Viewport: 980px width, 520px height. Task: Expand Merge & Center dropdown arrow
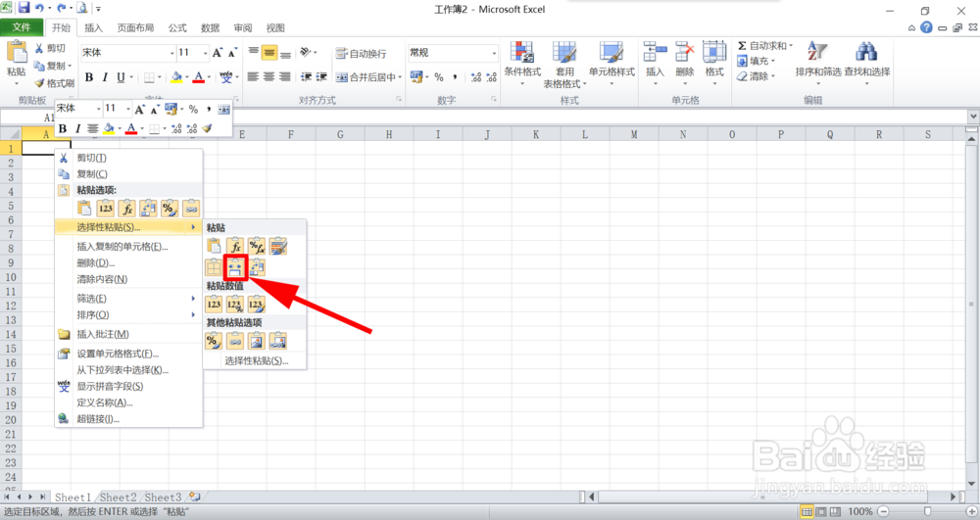(x=400, y=76)
